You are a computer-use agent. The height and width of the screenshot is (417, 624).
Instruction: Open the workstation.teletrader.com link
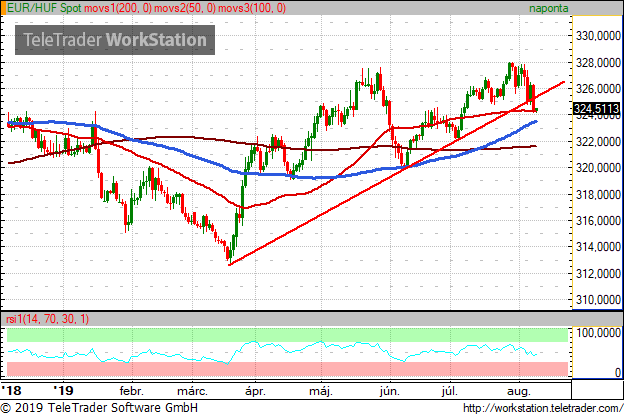(x=543, y=408)
